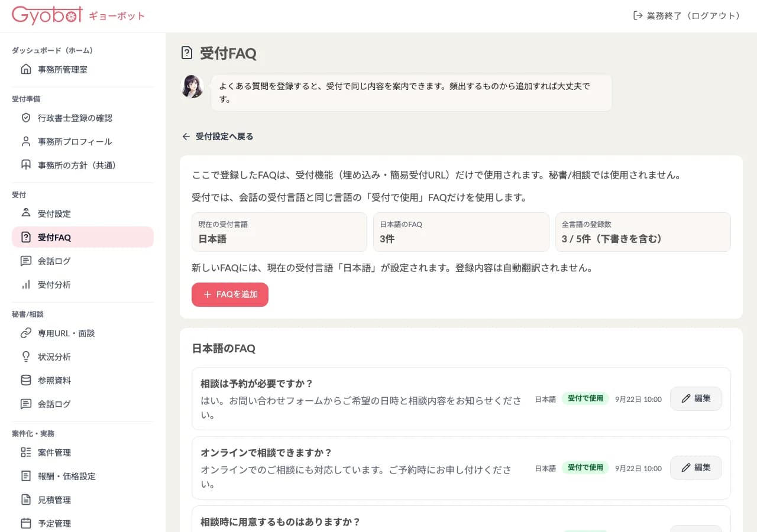
Task: Open 事務所管理室 dashboard
Action: point(83,69)
